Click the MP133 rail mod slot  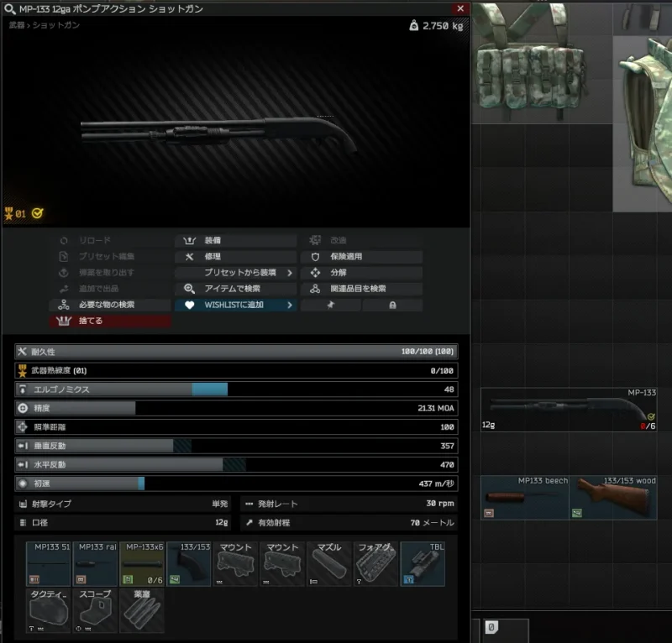[x=95, y=564]
